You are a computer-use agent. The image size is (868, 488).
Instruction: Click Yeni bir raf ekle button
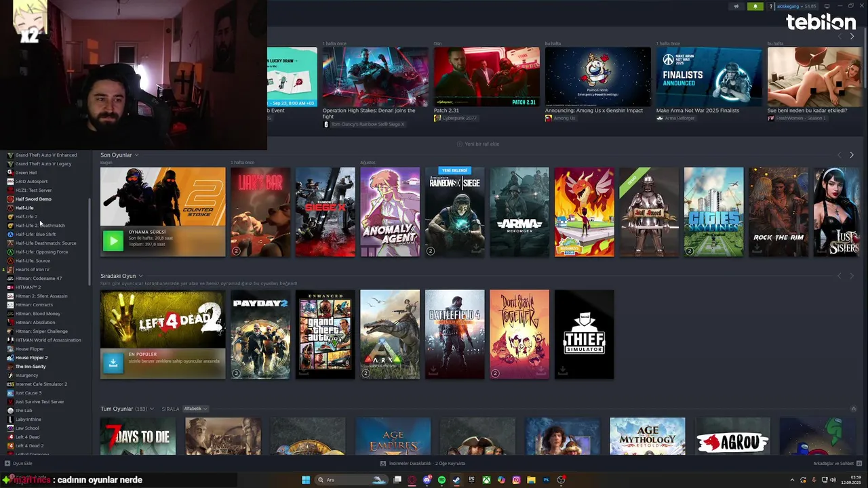coord(478,144)
